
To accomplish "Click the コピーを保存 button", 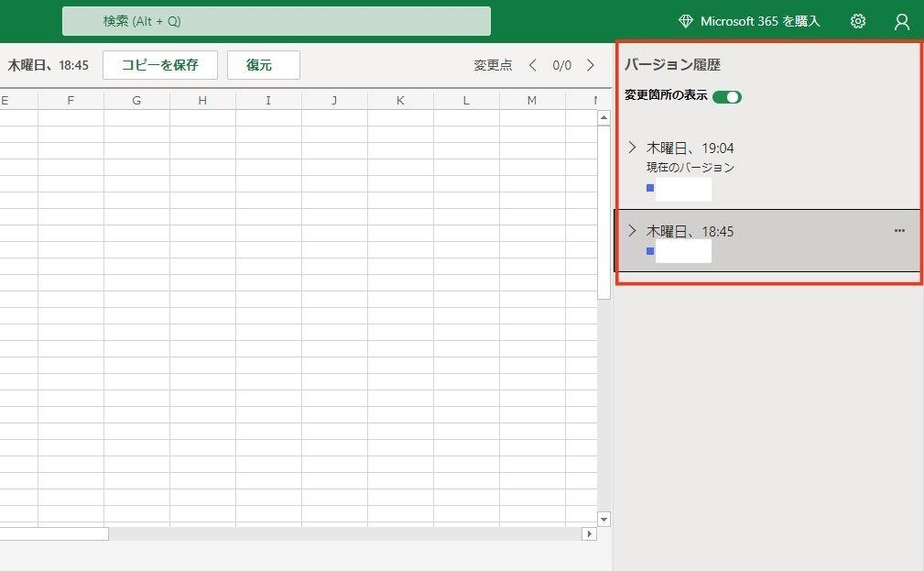I will tap(159, 65).
